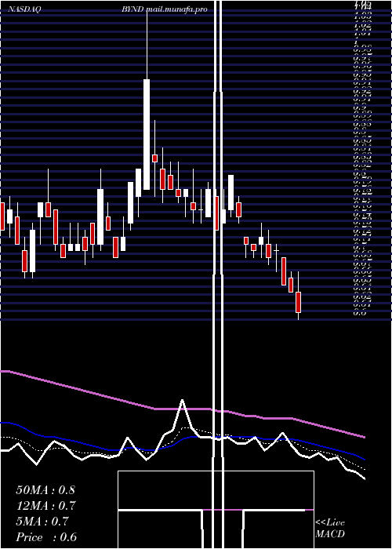Open the <<Live MACD link
Image resolution: width=392 pixels, height=549 pixels.
[330, 529]
